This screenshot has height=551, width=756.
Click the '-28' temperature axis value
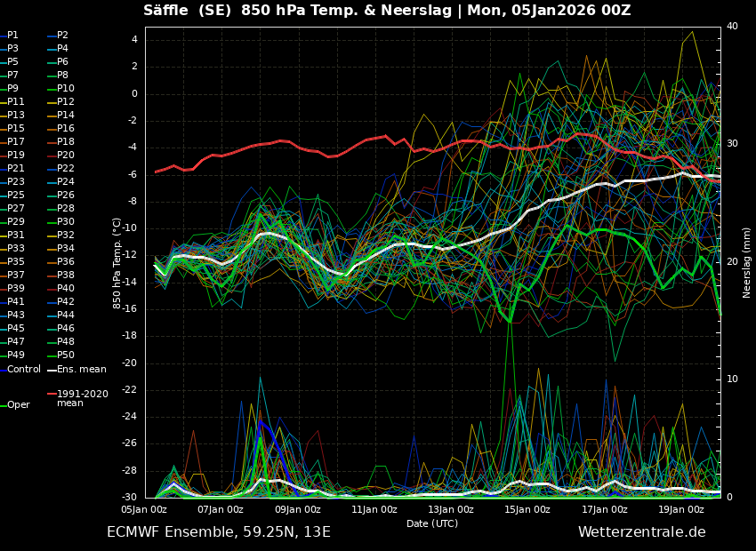coord(130,470)
